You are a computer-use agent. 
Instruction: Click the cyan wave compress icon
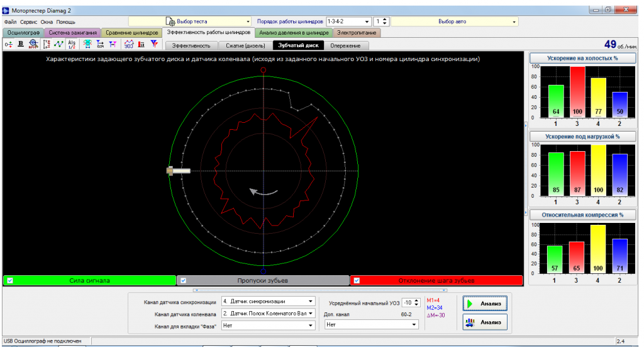coord(87,44)
